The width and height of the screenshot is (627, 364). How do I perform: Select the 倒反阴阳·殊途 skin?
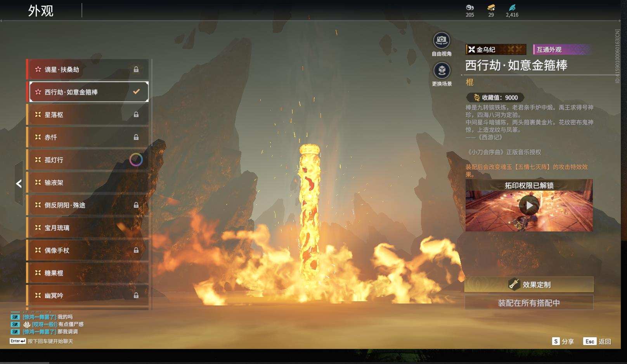87,205
